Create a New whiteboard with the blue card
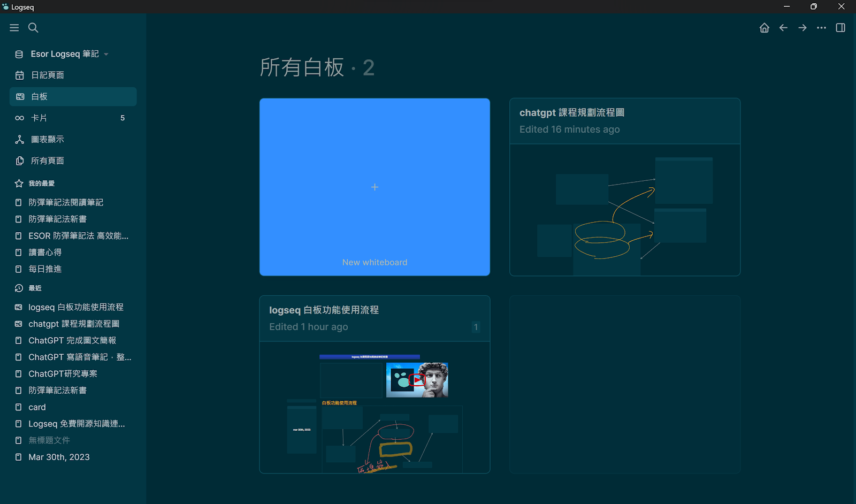856x504 pixels. (374, 187)
